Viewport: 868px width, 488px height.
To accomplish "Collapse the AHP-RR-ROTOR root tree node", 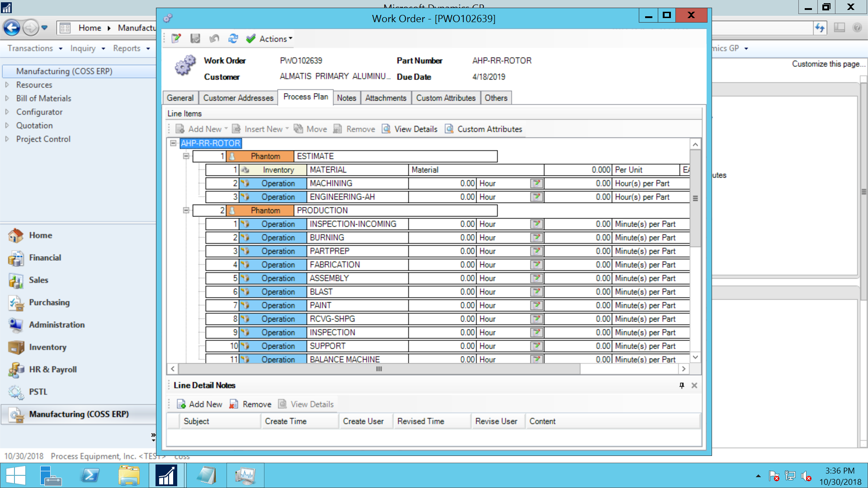I will [173, 143].
